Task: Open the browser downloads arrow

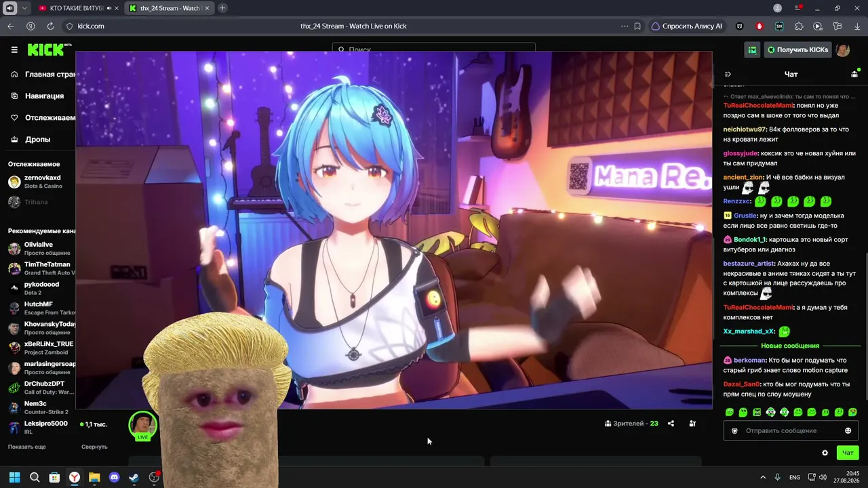Action: point(857,26)
